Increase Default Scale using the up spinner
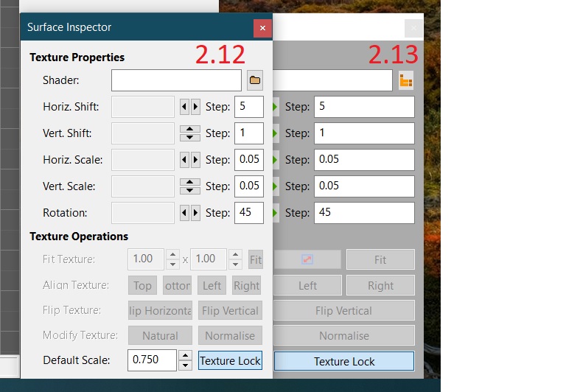The image size is (566, 392). 187,356
